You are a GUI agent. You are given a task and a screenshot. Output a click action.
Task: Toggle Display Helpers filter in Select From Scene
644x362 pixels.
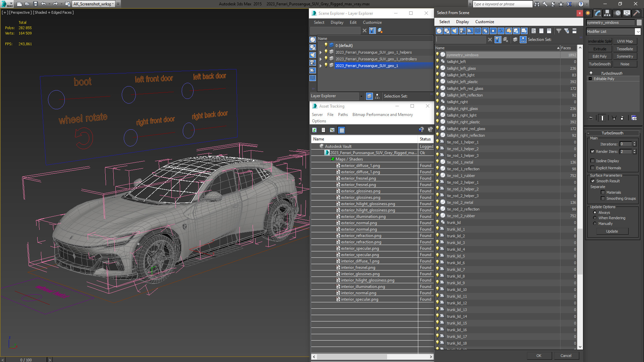pos(470,31)
